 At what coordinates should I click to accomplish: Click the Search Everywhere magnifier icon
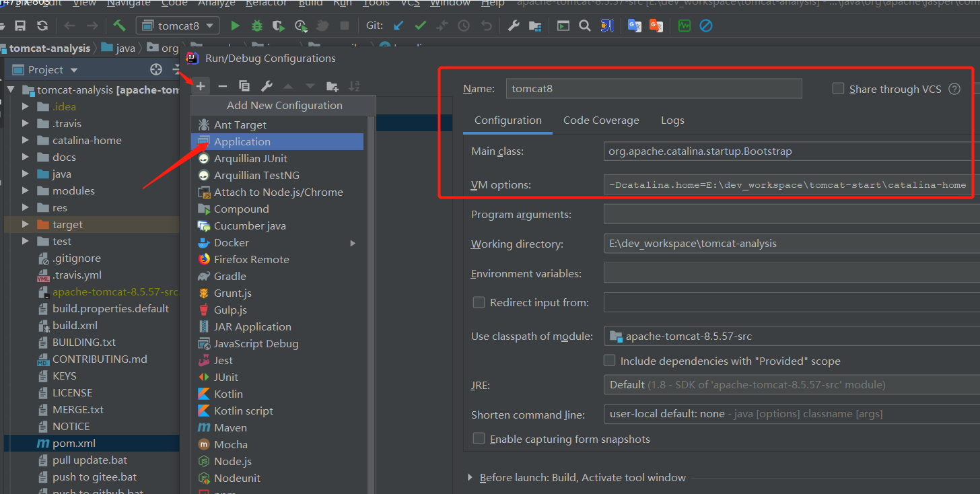pyautogui.click(x=585, y=26)
